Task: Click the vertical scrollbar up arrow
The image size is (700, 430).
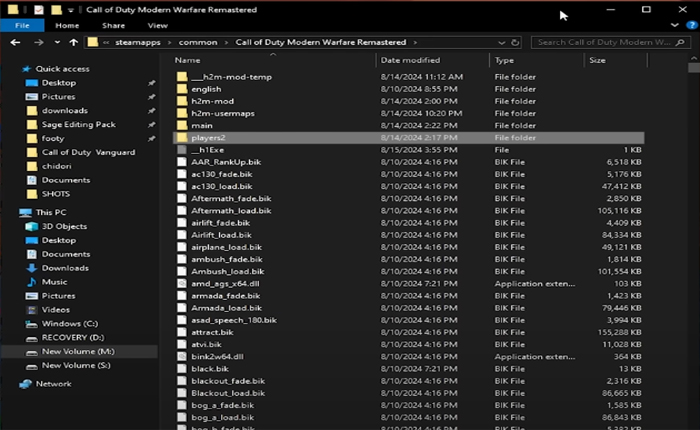Action: coord(694,58)
